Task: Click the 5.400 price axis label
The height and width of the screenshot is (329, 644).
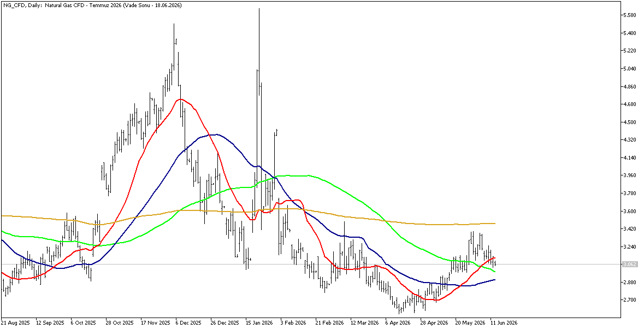Action: tap(630, 33)
